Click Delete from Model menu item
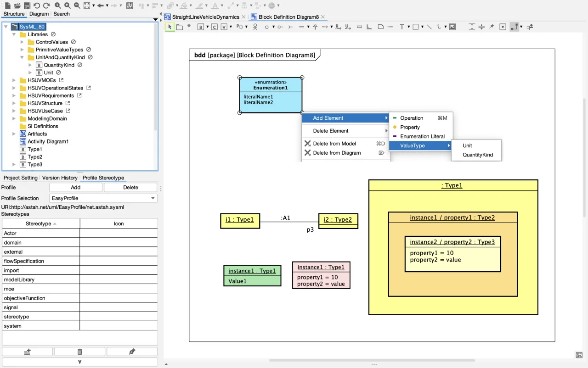 pos(346,144)
